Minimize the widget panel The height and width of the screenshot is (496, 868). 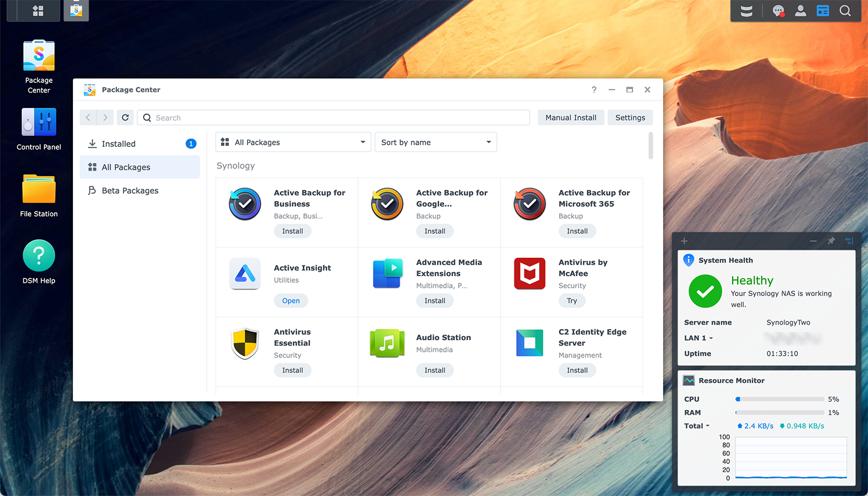point(813,241)
